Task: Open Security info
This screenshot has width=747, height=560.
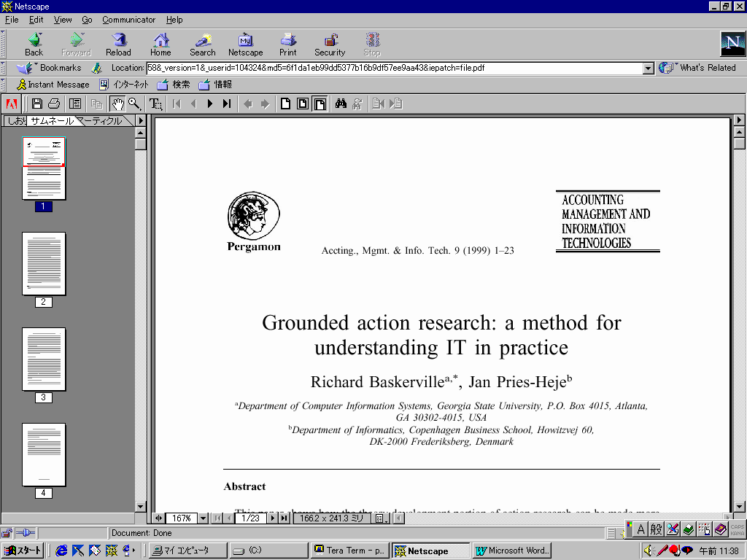Action: pos(330,44)
